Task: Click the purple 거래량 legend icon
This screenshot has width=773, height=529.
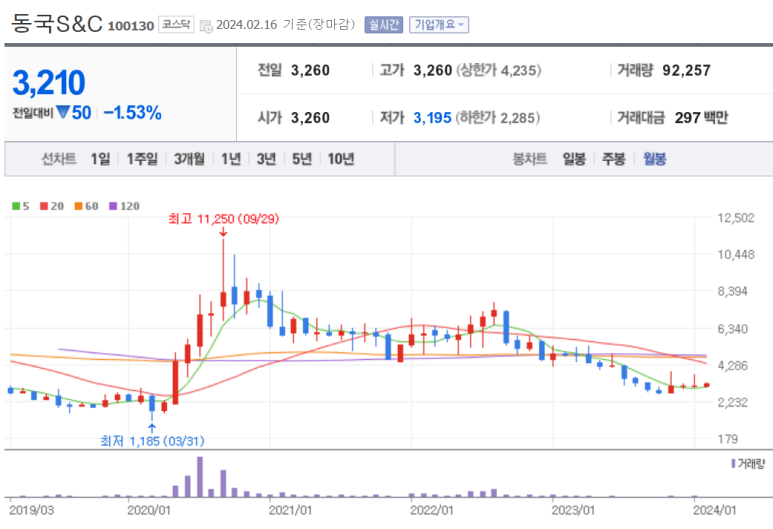Action: (x=734, y=463)
